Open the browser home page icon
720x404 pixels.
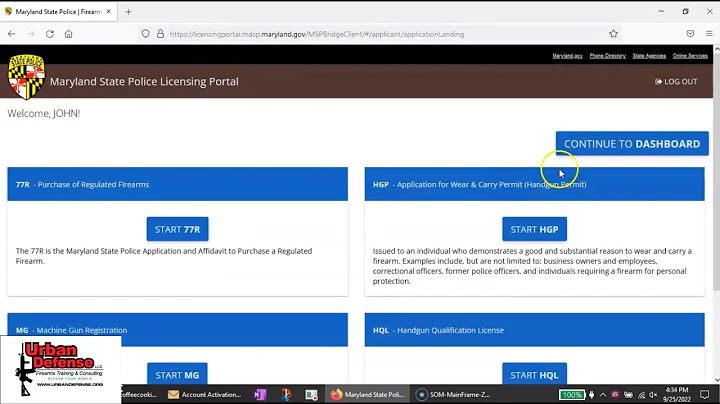click(x=68, y=34)
